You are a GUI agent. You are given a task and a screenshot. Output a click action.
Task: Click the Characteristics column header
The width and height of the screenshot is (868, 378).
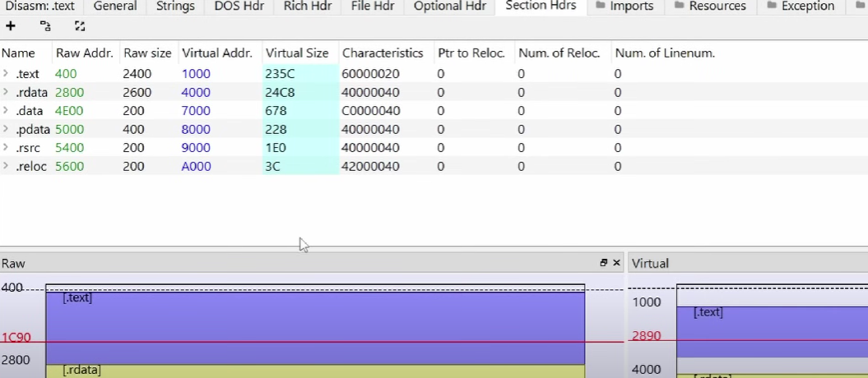pos(382,53)
